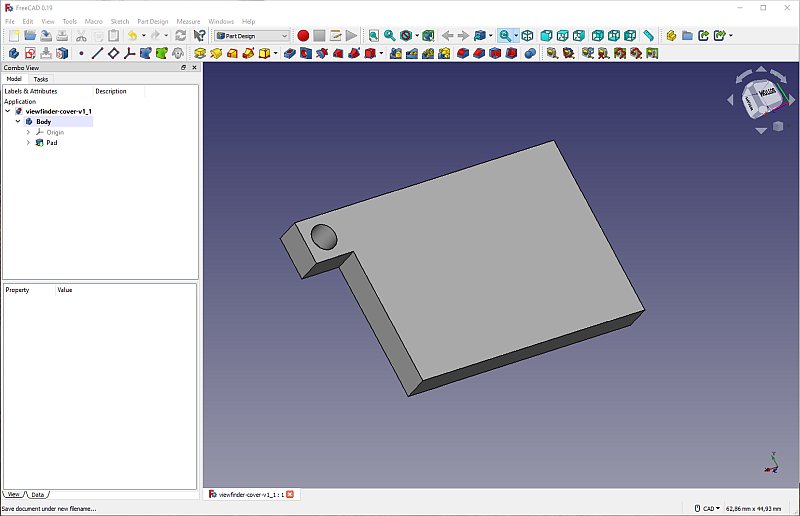
Task: Open a file with the folder icon
Action: point(30,36)
